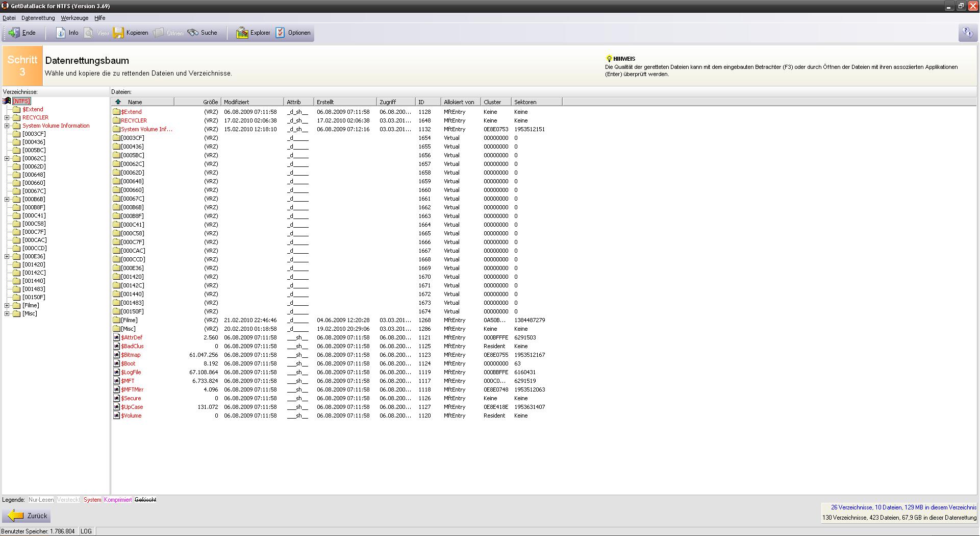Select the [NTFS] root tree node

pos(21,101)
